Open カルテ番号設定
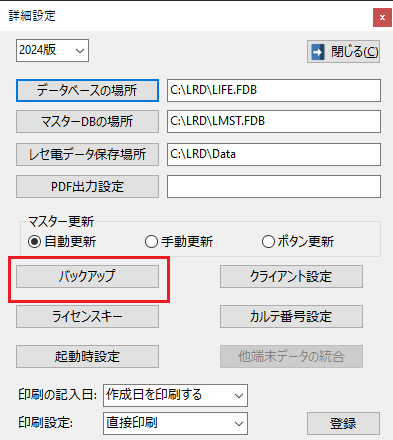393x440 pixels. [x=291, y=316]
